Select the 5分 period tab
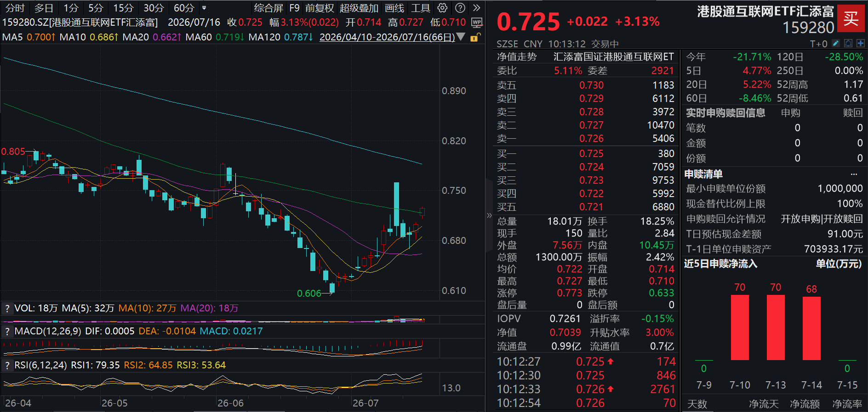868x412 pixels. click(x=96, y=8)
